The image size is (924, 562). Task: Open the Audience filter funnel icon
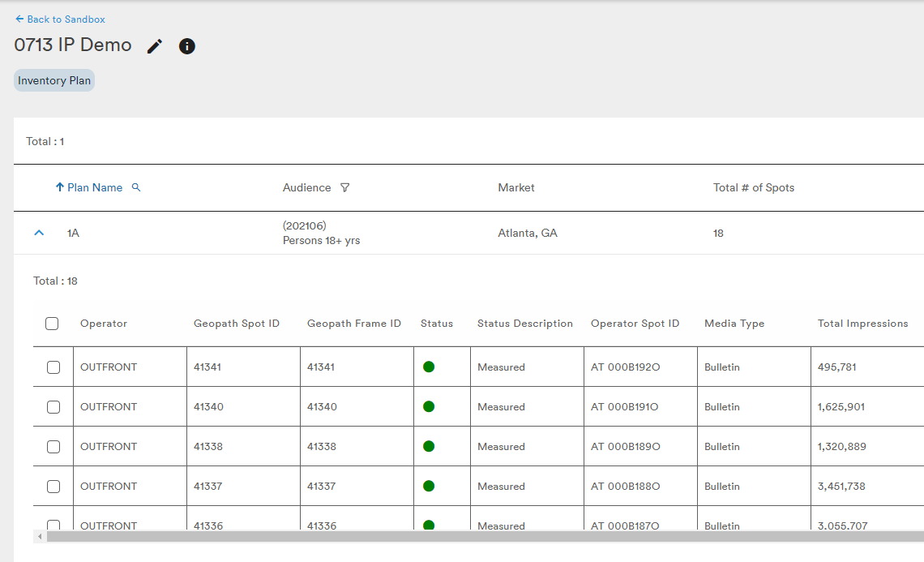345,187
